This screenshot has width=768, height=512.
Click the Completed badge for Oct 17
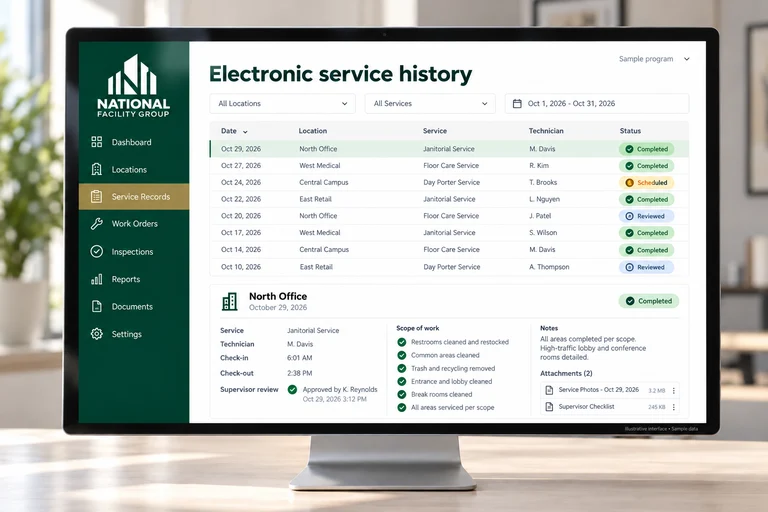647,233
